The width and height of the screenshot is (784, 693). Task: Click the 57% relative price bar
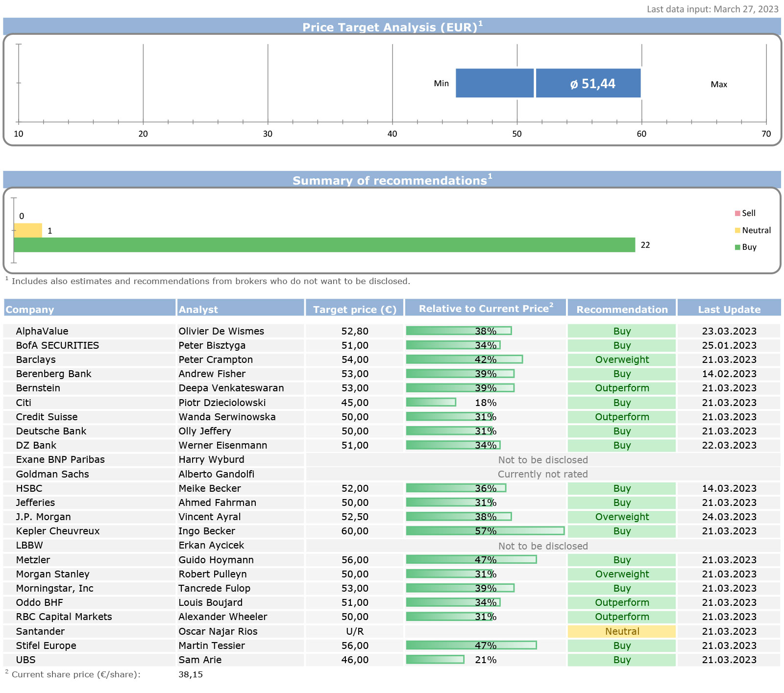pos(485,531)
